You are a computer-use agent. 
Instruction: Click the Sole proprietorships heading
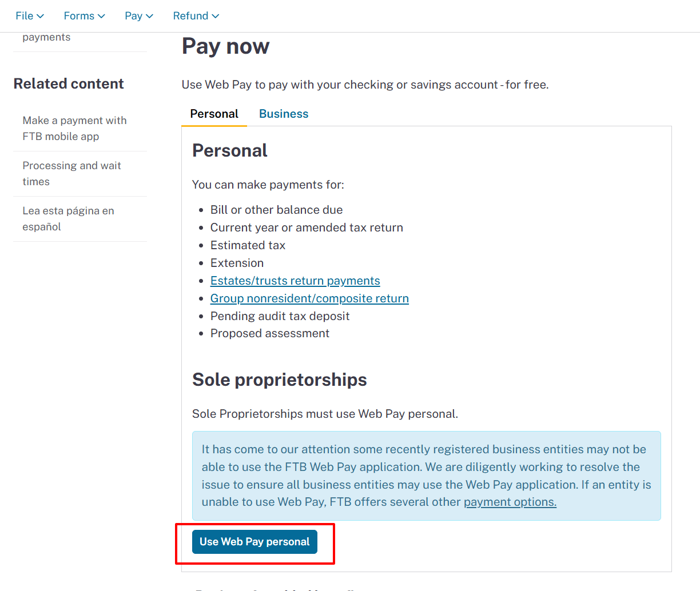coord(279,380)
